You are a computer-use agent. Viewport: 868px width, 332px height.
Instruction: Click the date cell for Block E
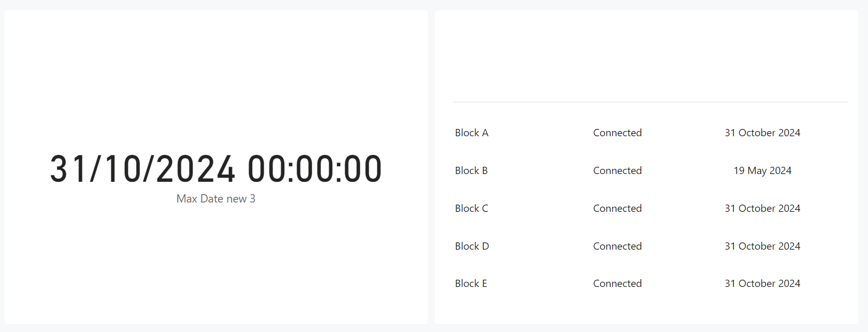tap(762, 283)
